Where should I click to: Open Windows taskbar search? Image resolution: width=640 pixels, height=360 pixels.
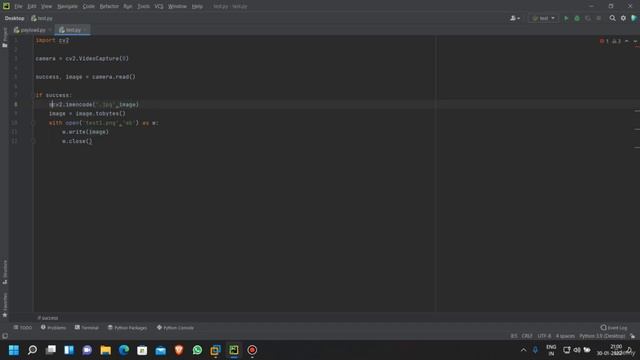32,350
